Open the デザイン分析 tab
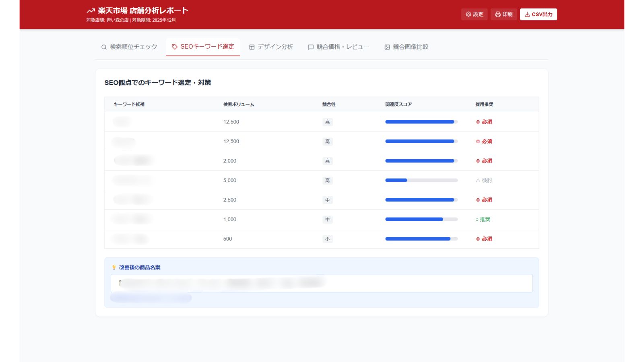Image resolution: width=644 pixels, height=362 pixels. point(271,47)
